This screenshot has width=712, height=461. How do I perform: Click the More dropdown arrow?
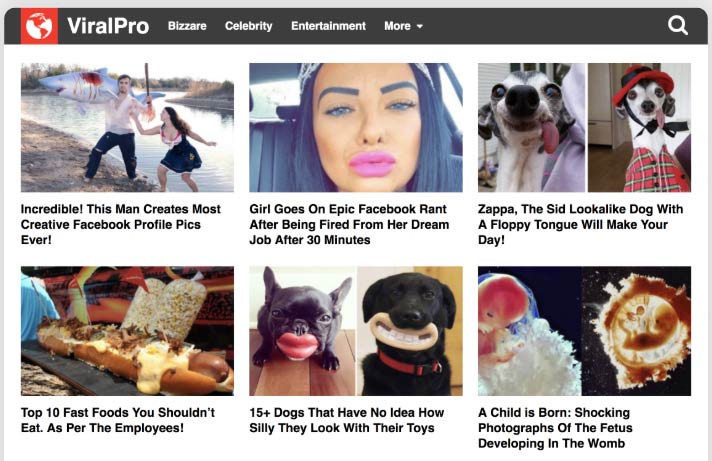pos(420,27)
